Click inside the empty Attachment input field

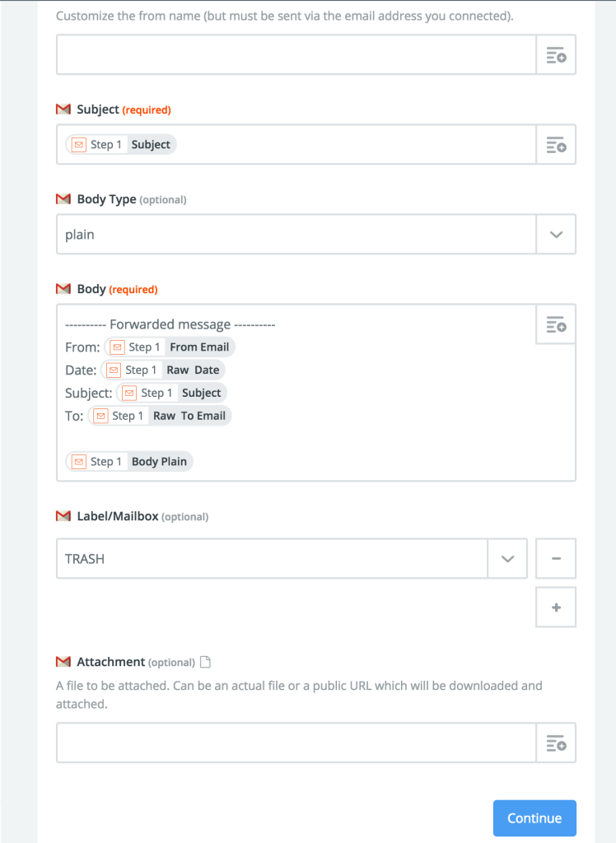(296, 743)
